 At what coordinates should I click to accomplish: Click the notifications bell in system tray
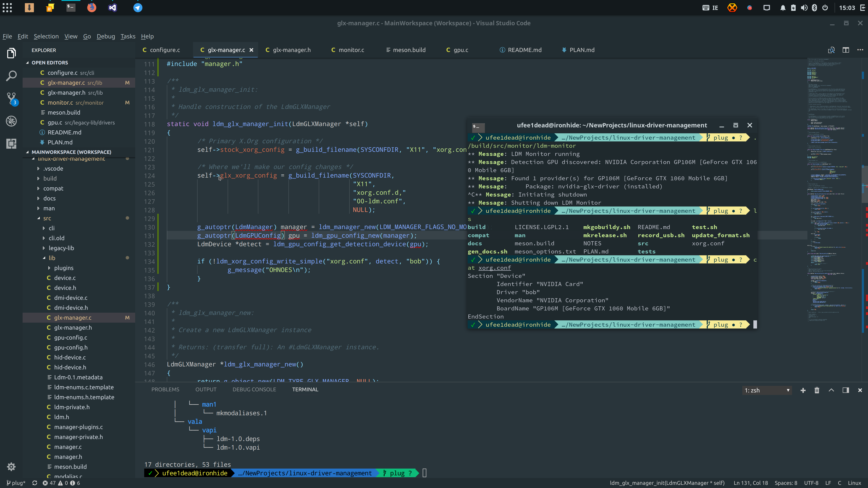coord(783,8)
